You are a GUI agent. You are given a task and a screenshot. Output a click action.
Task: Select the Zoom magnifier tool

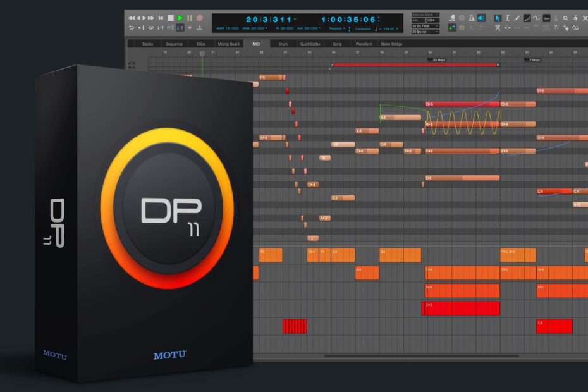tap(565, 18)
